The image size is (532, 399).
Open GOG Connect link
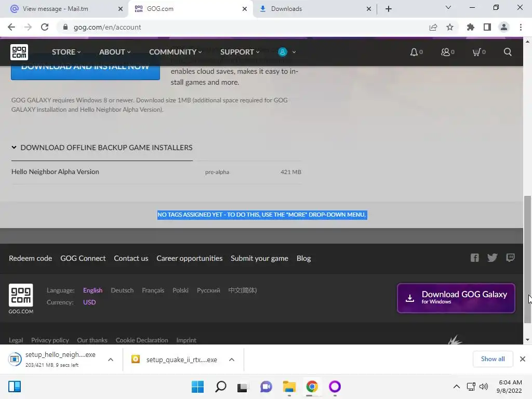83,258
